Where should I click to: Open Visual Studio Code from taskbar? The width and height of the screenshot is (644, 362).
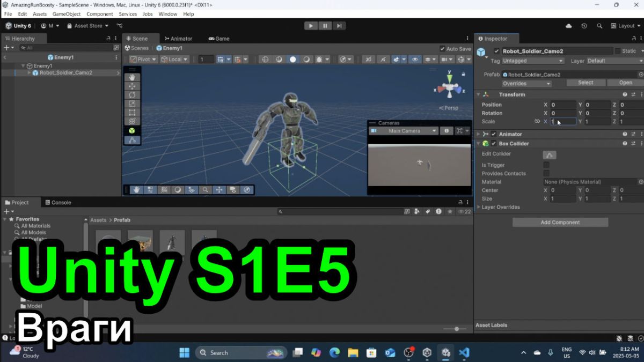coord(464,352)
